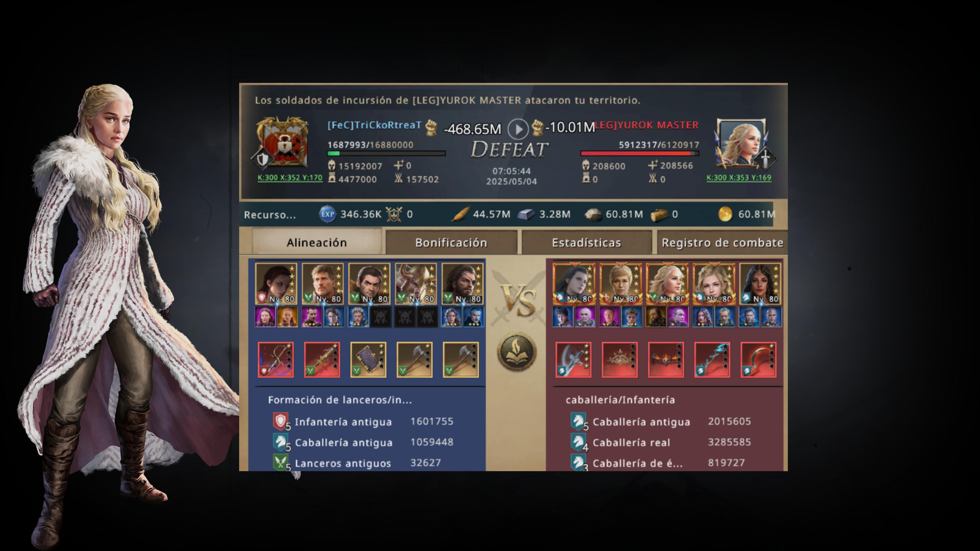Click YUROK MASTER's blonde commander avatar
This screenshot has height=551, width=980.
point(741,143)
